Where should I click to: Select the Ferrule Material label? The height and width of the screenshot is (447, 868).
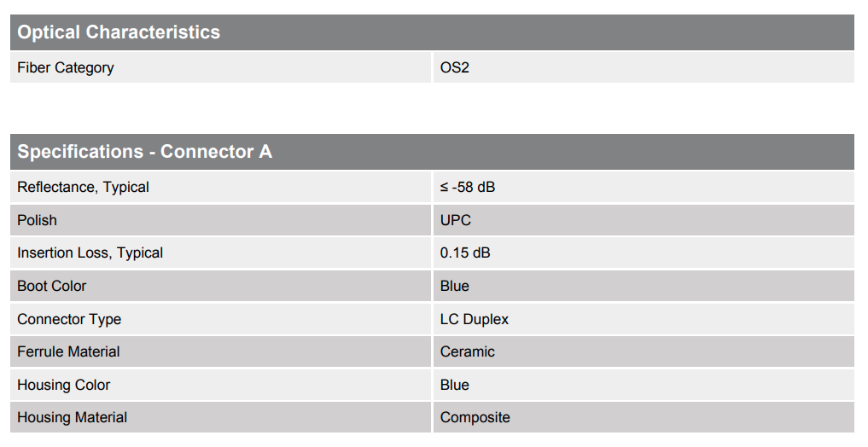[68, 351]
